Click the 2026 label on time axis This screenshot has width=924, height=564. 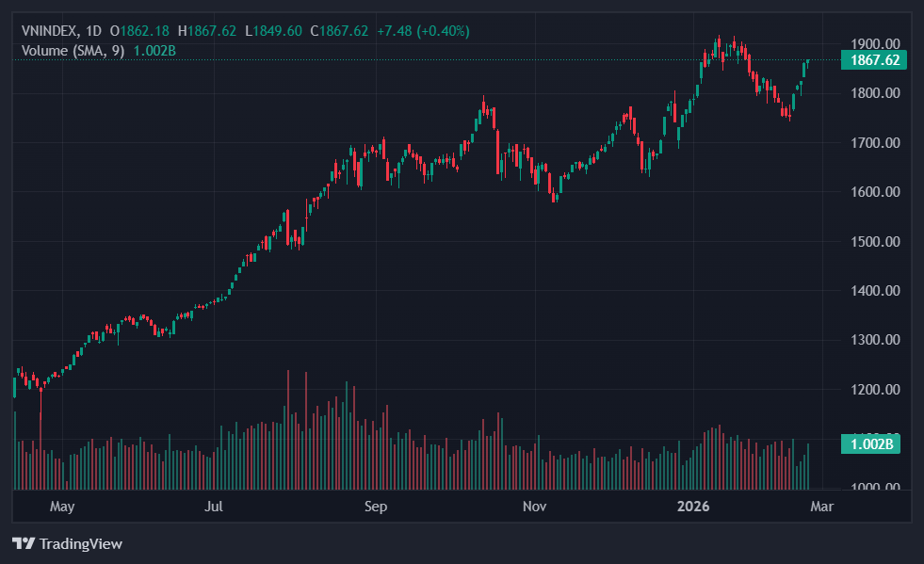[x=694, y=507]
